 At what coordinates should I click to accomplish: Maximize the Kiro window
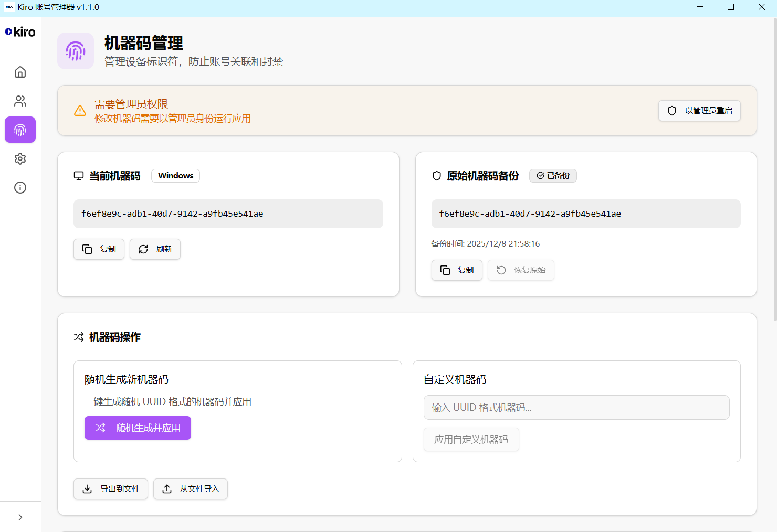[731, 7]
